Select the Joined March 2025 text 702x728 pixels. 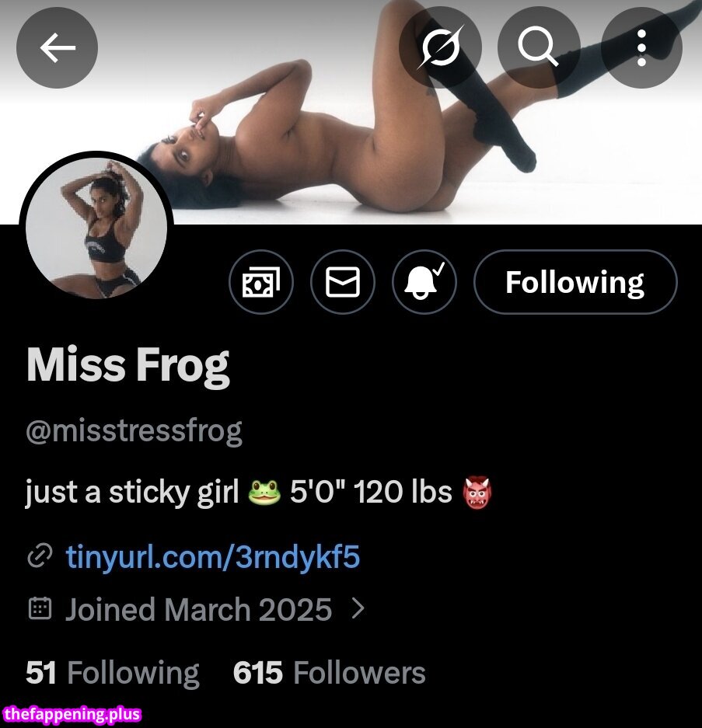[199, 609]
